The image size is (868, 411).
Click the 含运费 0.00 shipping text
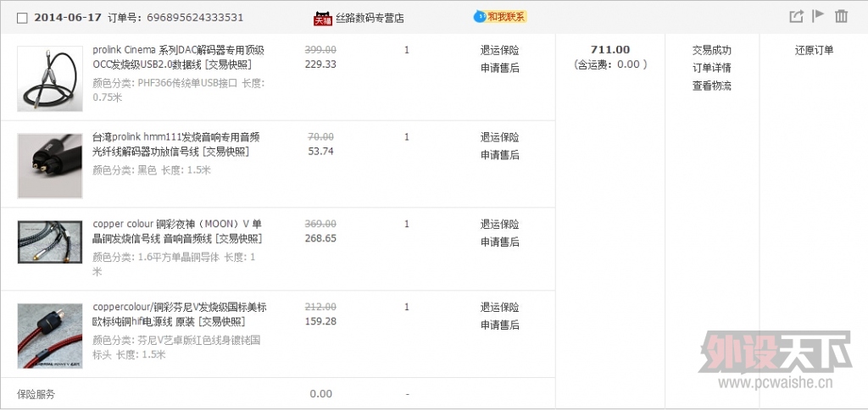click(x=610, y=64)
